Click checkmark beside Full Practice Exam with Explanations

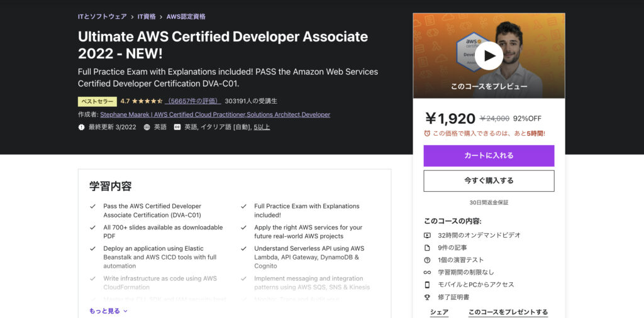point(244,206)
